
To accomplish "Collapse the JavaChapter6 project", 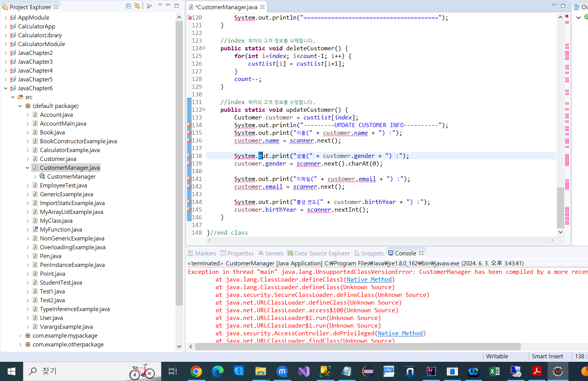I will [5, 88].
